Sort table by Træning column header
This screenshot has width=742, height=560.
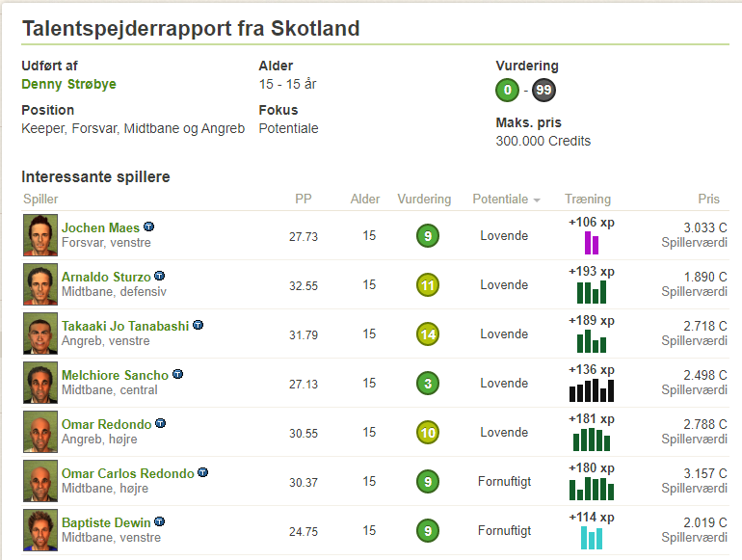tap(588, 199)
